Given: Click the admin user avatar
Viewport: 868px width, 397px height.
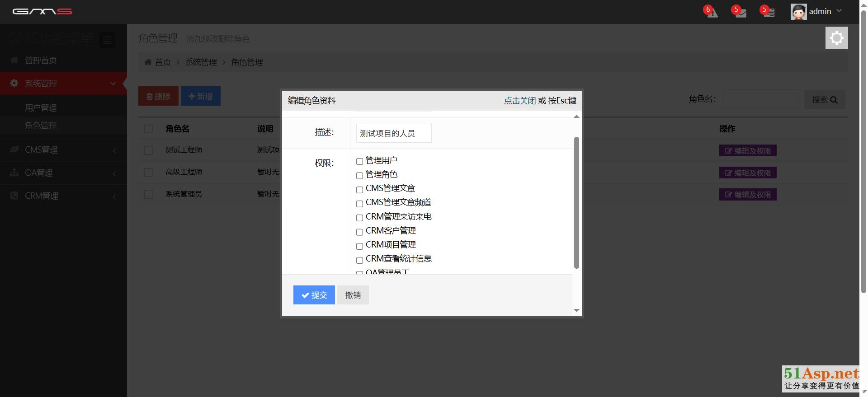Looking at the screenshot, I should coord(798,12).
